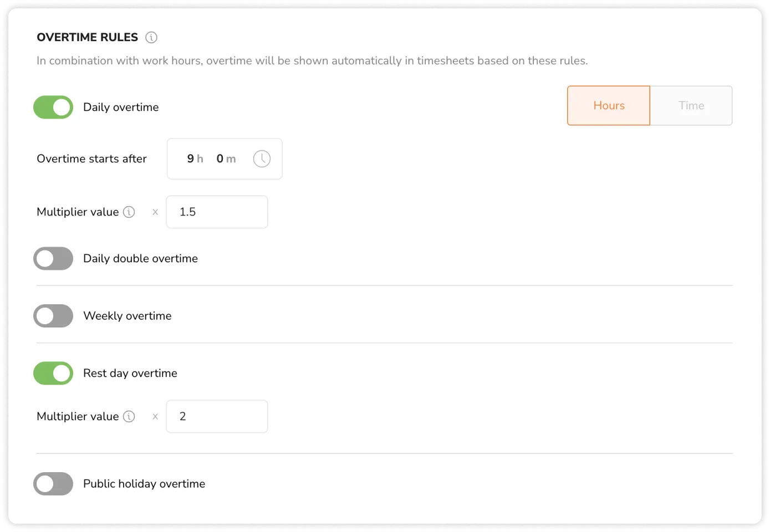Enable the Daily double overtime toggle
Screen dimensions: 770x532
coord(53,259)
